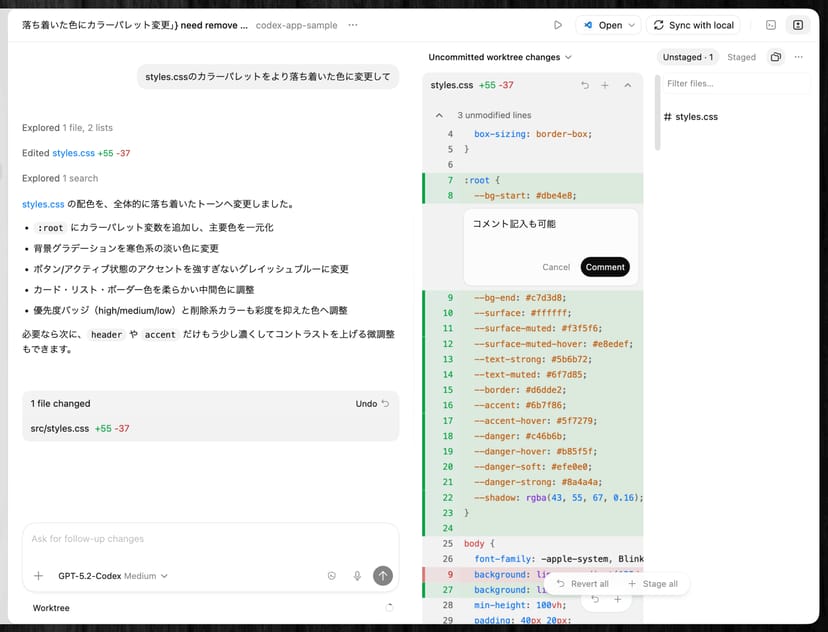Toggle the diff panel icon in header
The image size is (828, 632).
click(x=797, y=25)
